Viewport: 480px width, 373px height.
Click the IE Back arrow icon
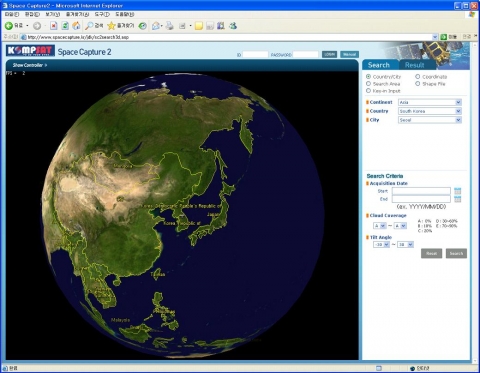pos(9,26)
